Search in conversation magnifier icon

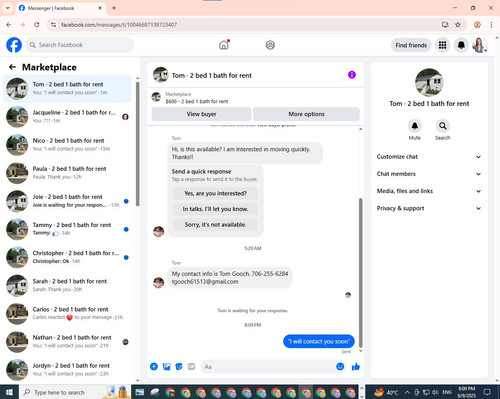(442, 126)
